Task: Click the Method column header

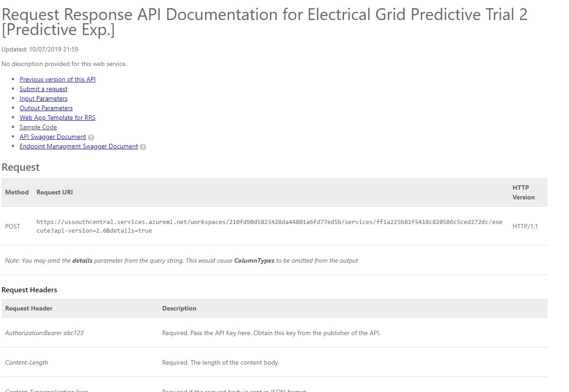Action: coord(17,192)
